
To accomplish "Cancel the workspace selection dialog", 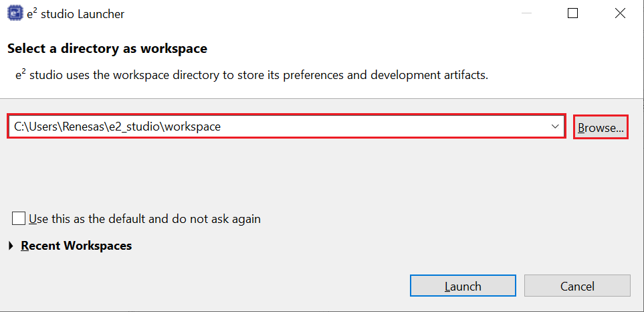I will coord(577,286).
